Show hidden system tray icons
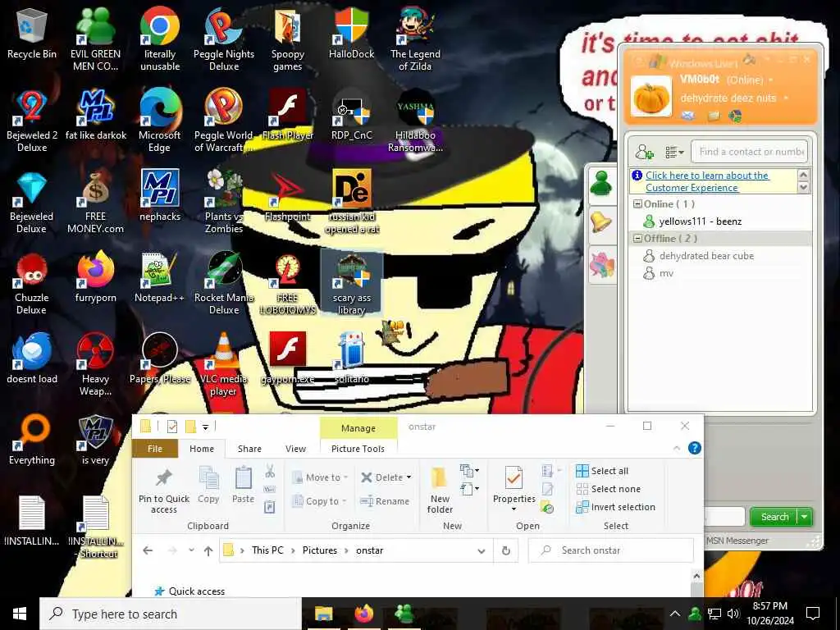The image size is (840, 630). (675, 614)
